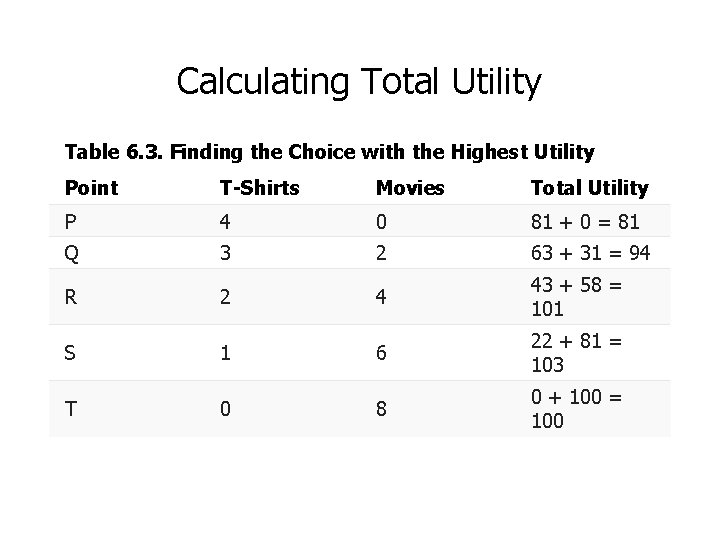Click the "63 + 31 = 94" cell
Viewport: 720px width, 540px height.
[590, 253]
